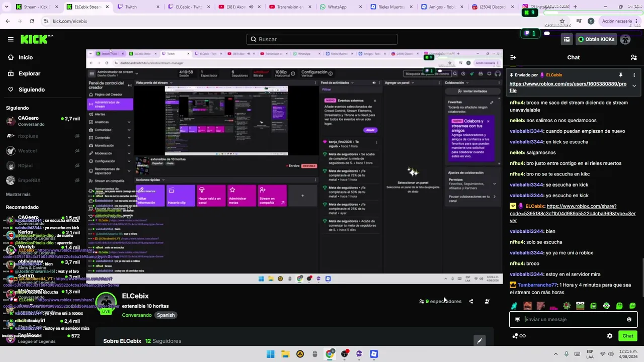Image resolution: width=644 pixels, height=362 pixels.
Task: Share the ELCebix stream
Action: (471, 302)
